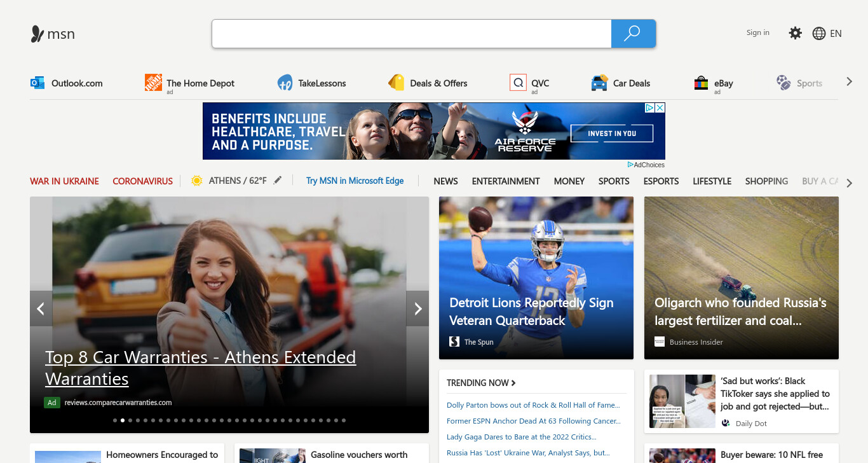This screenshot has height=463, width=868.
Task: Click The Spun source logo
Action: point(454,342)
